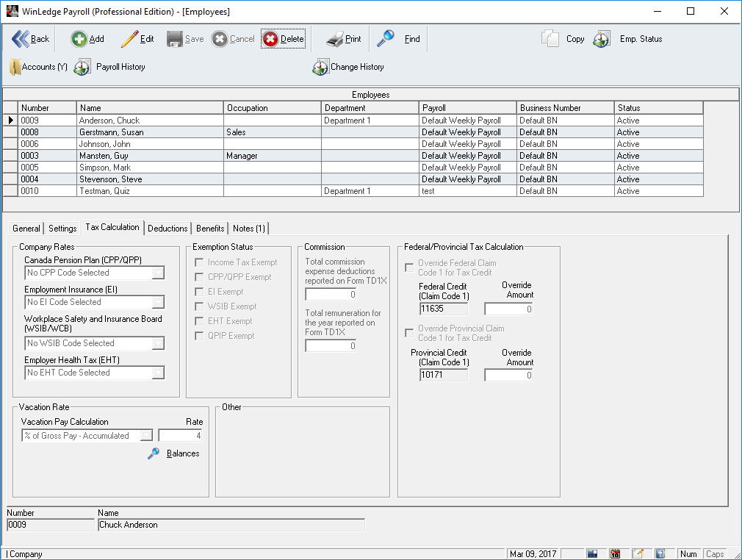The height and width of the screenshot is (560, 742).
Task: Click the vacation Balances link
Action: (x=182, y=453)
